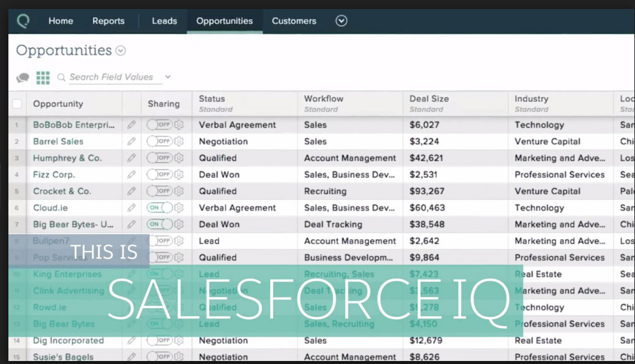Turn on sharing for BoBoBob Enterpri...
This screenshot has width=635, height=364.
point(160,125)
